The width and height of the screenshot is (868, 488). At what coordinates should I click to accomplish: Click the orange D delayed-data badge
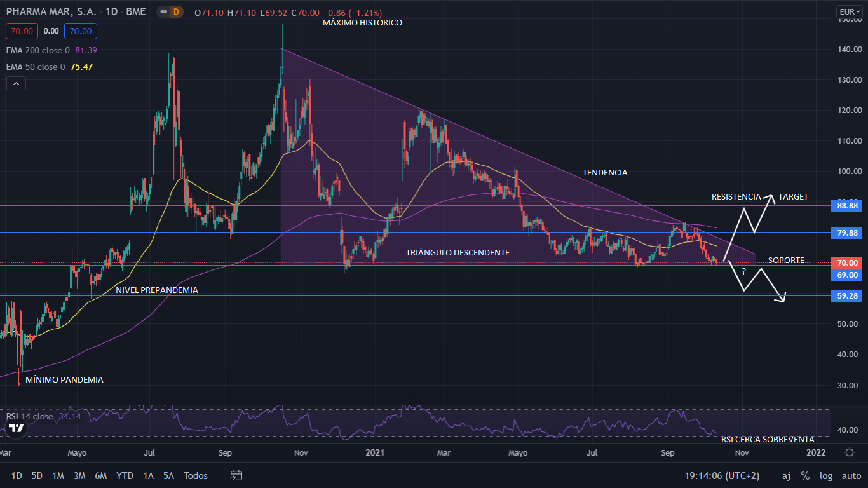176,12
